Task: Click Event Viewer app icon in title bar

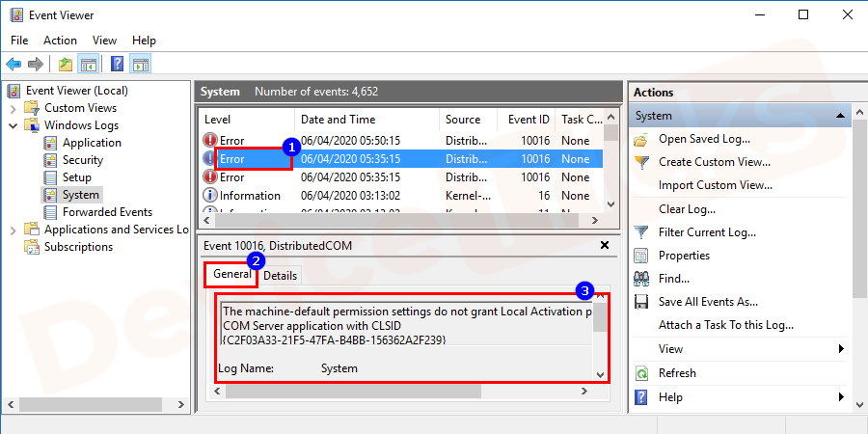Action: [x=16, y=14]
